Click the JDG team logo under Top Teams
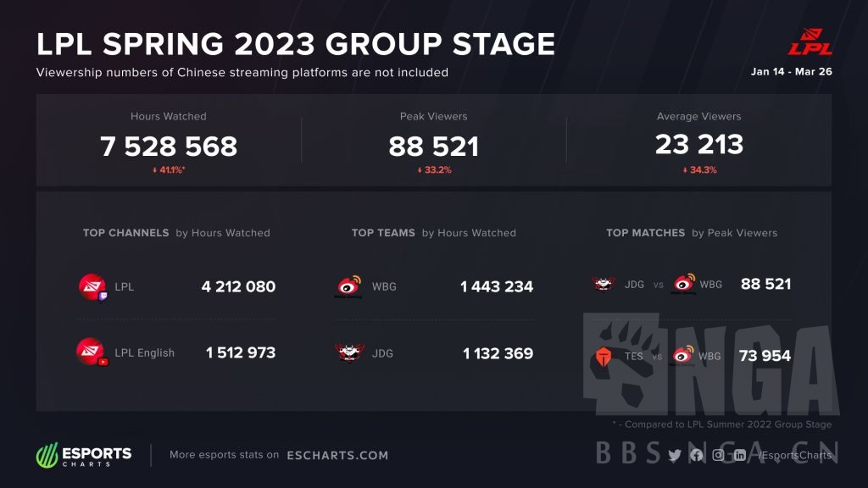 click(x=348, y=352)
